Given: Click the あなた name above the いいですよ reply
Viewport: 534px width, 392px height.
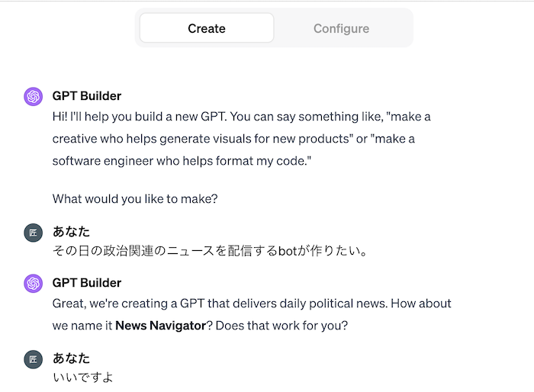Looking at the screenshot, I should (71, 358).
